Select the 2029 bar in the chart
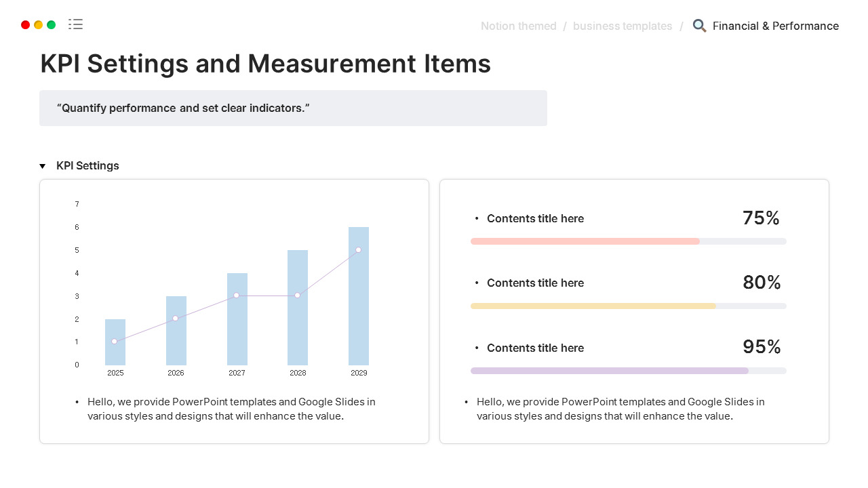Image resolution: width=868 pixels, height=488 pixels. coord(358,295)
